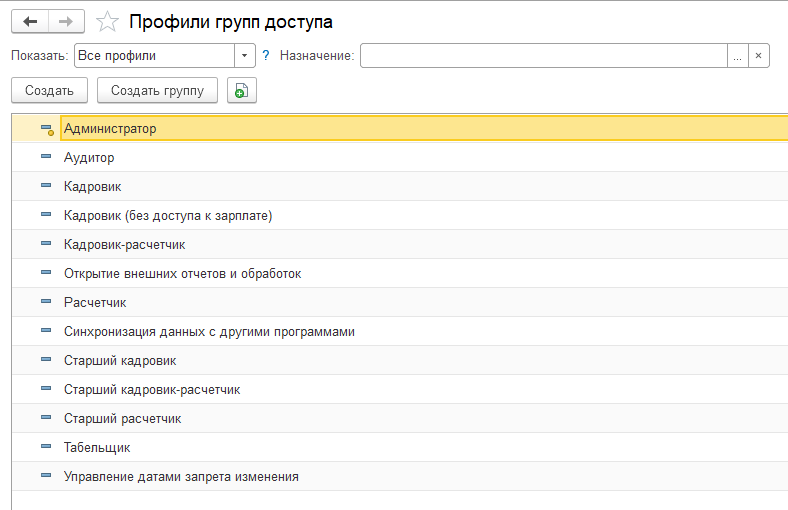Select Управление датами запрета изменения
788x510 pixels.
point(181,477)
